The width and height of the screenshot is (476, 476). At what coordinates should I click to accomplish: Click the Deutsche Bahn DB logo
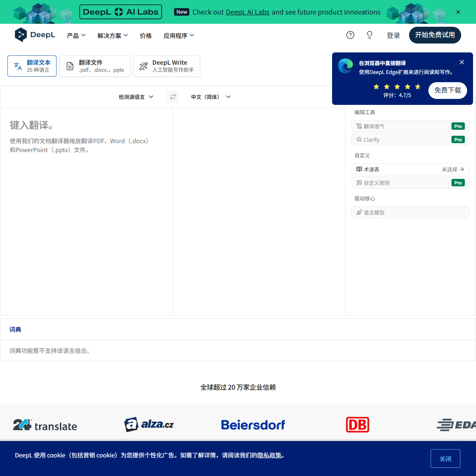pyautogui.click(x=357, y=425)
